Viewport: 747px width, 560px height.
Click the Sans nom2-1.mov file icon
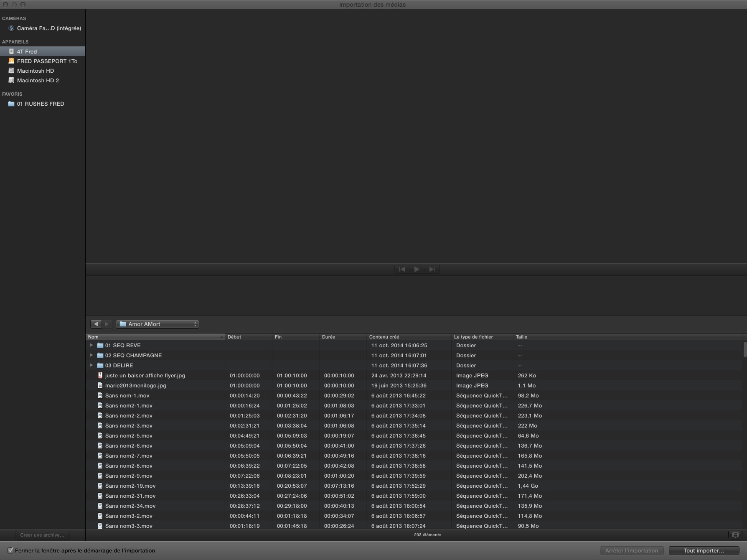pyautogui.click(x=100, y=405)
